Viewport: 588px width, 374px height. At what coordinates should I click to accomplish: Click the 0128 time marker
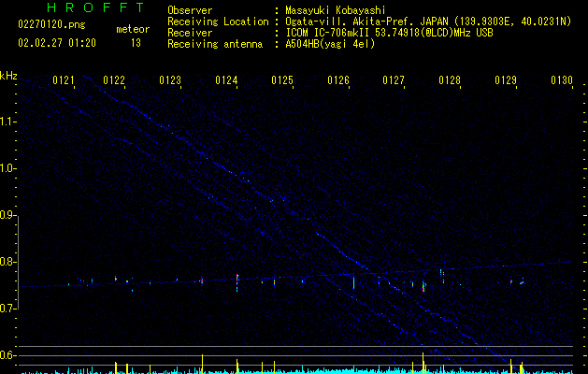click(x=450, y=80)
